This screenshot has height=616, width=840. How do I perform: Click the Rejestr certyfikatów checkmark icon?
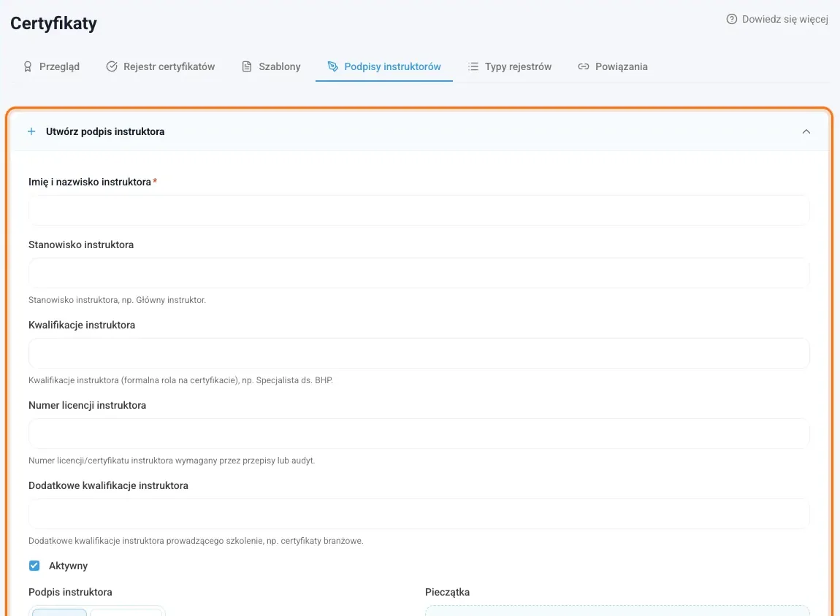point(112,66)
